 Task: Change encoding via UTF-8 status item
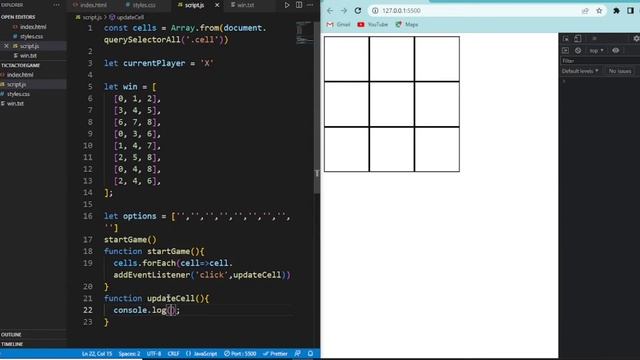pos(154,354)
